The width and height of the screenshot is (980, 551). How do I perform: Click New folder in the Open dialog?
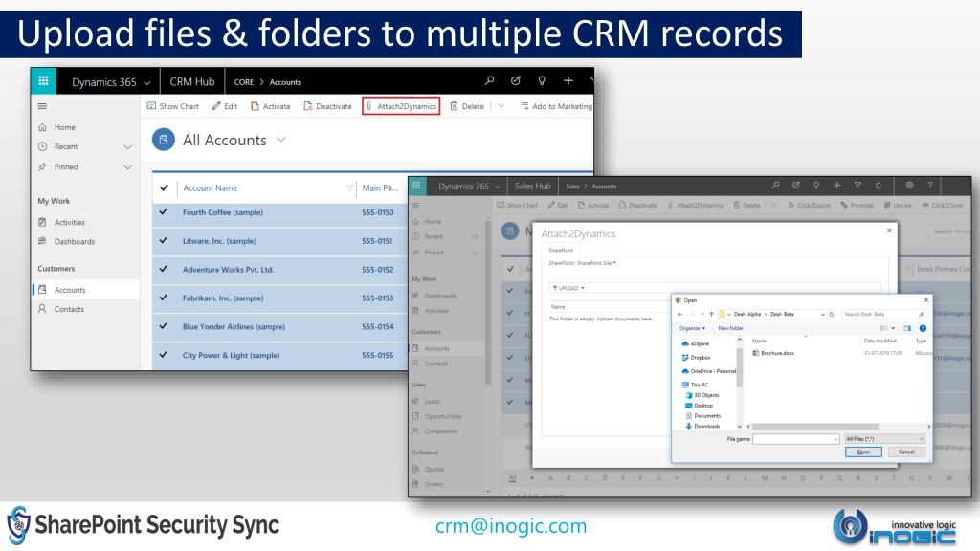[x=730, y=329]
